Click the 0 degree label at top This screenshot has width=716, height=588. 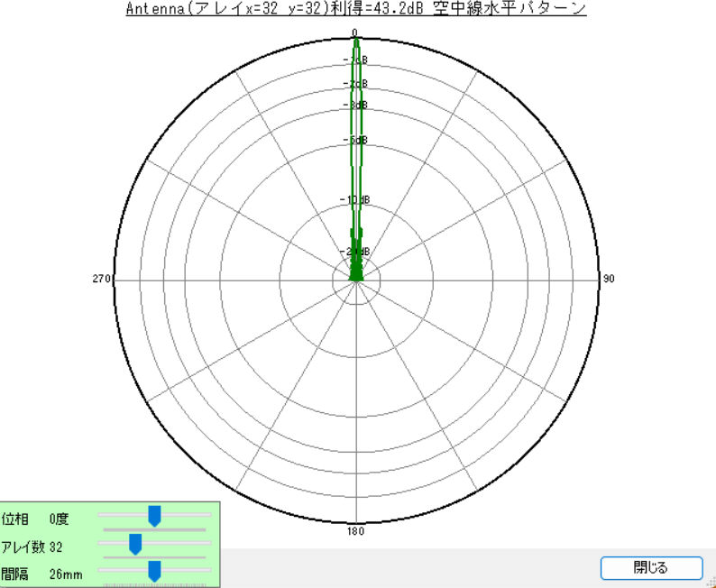point(355,33)
